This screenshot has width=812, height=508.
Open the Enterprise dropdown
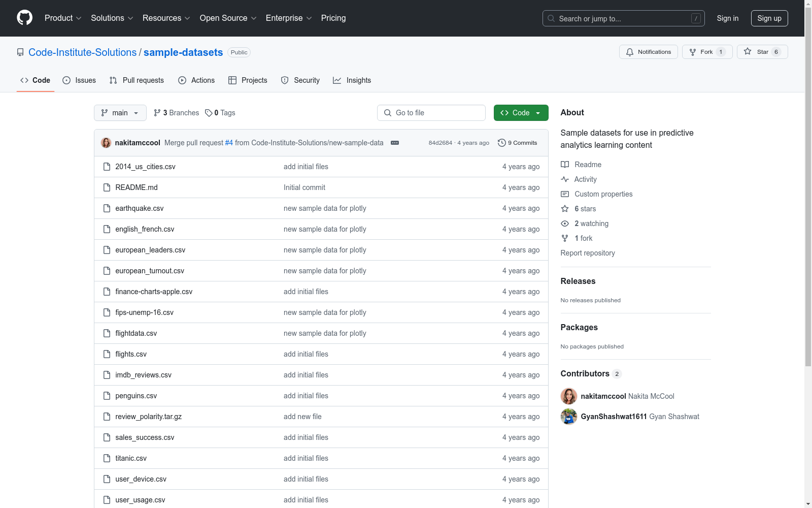289,18
